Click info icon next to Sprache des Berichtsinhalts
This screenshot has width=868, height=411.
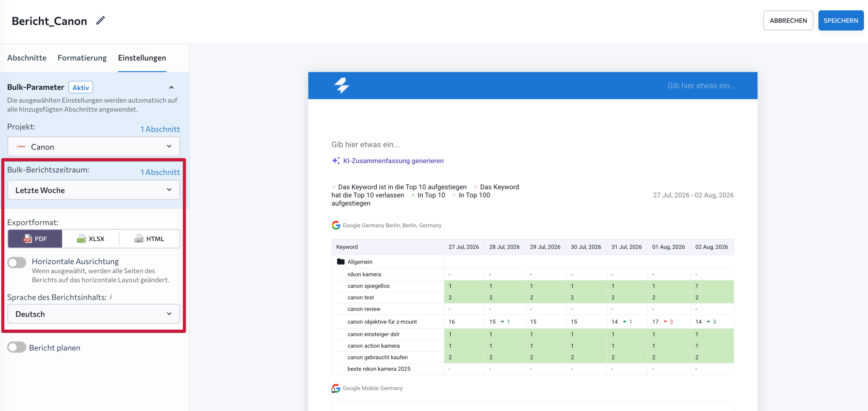[111, 297]
